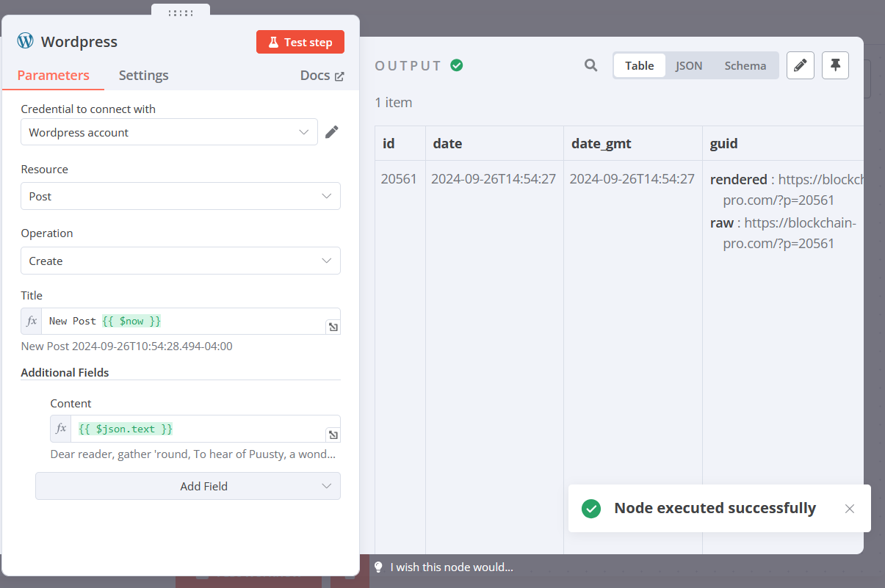This screenshot has width=885, height=588.
Task: Switch output view to JSON
Action: (x=689, y=65)
